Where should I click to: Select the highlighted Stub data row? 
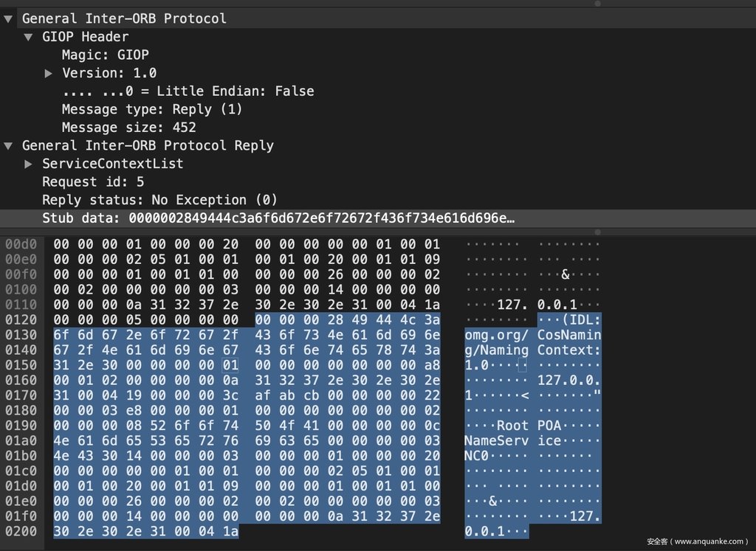(x=278, y=218)
